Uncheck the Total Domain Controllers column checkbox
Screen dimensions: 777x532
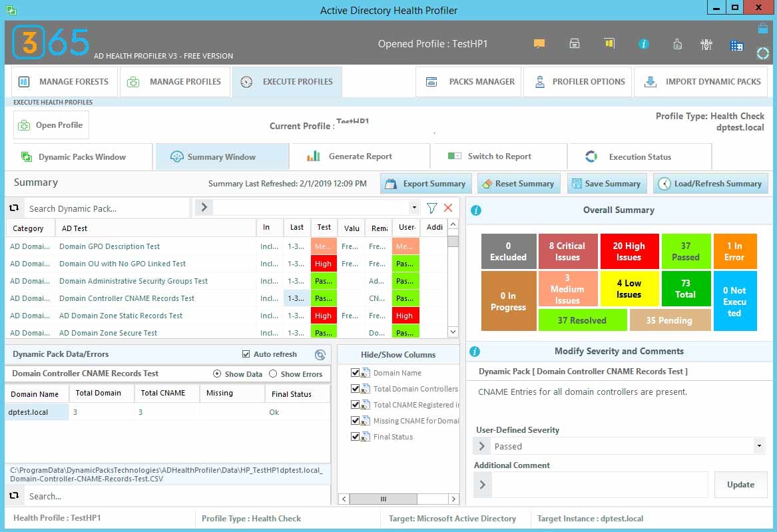[x=355, y=388]
